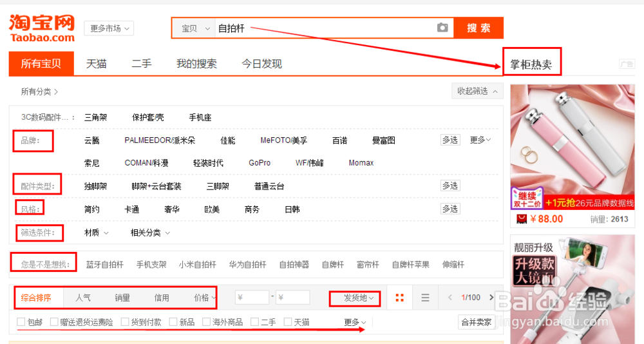The image size is (644, 344).
Task: Switch to grid view layout icon
Action: tap(399, 298)
